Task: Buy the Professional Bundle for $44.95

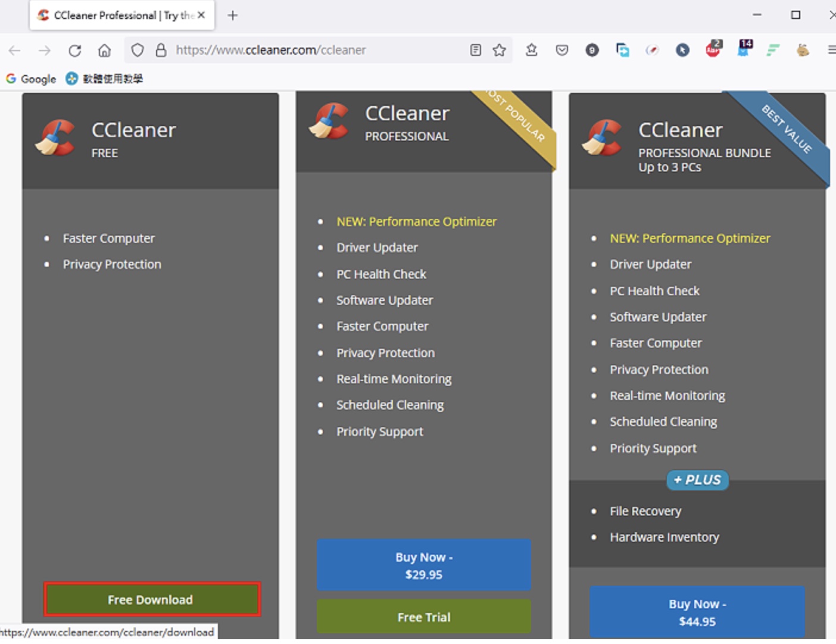Action: point(697,612)
